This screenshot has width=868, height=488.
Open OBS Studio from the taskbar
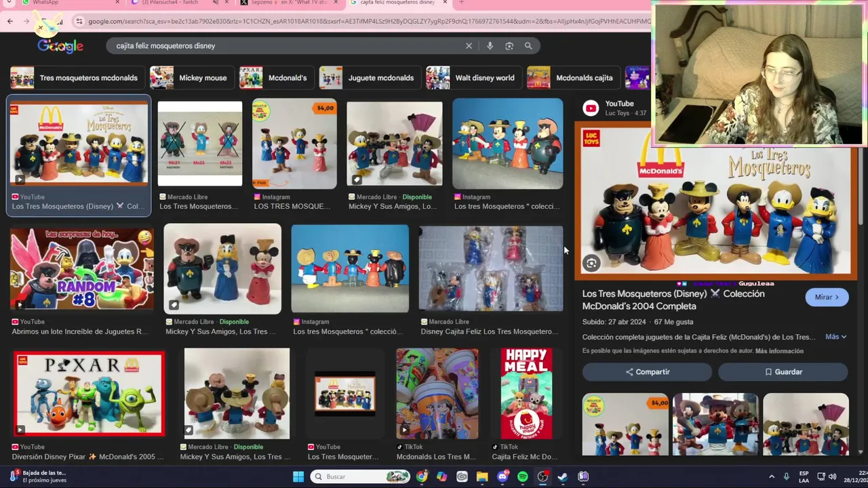543,476
